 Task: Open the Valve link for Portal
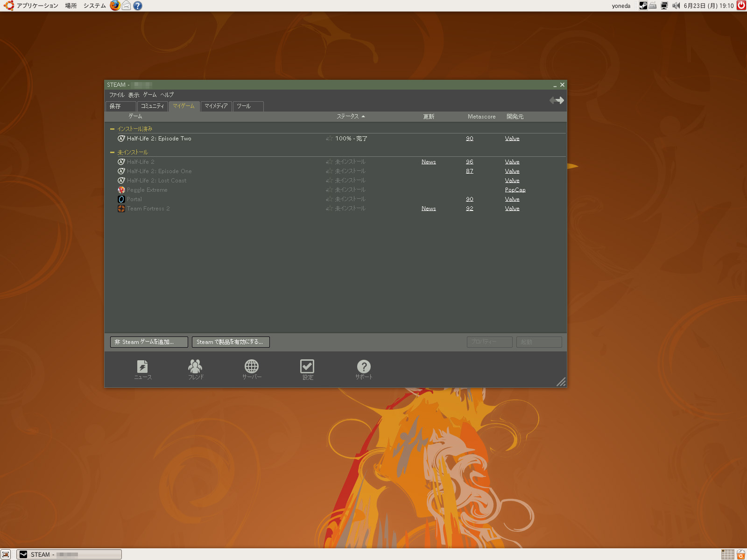click(x=512, y=199)
